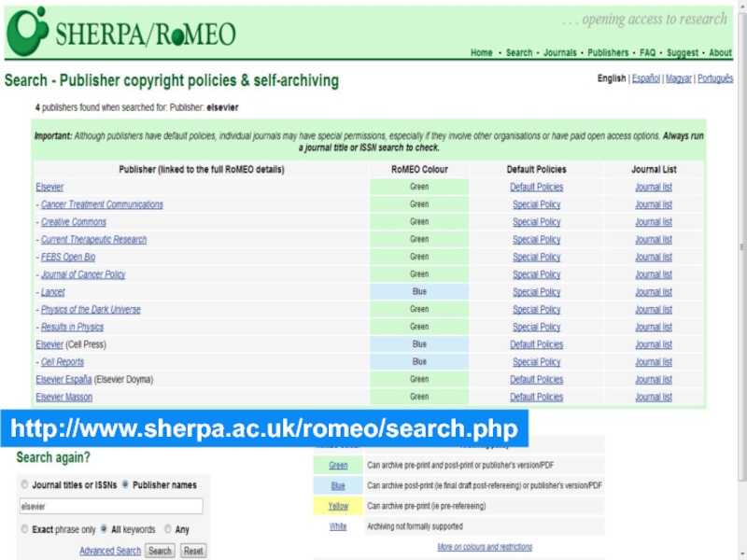Image resolution: width=747 pixels, height=560 pixels.
Task: Choose the Any keywords radio option
Action: [x=168, y=529]
